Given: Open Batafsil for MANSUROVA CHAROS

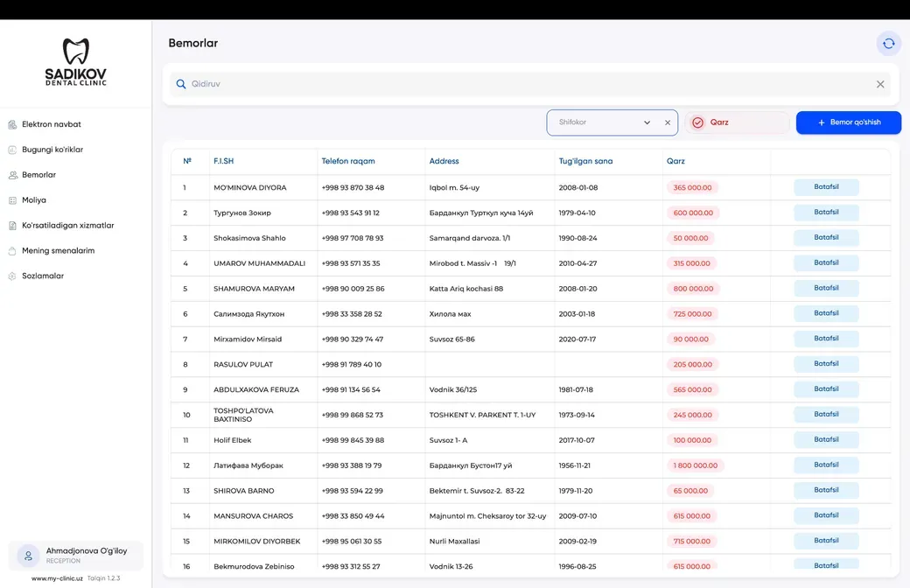Looking at the screenshot, I should [x=826, y=515].
